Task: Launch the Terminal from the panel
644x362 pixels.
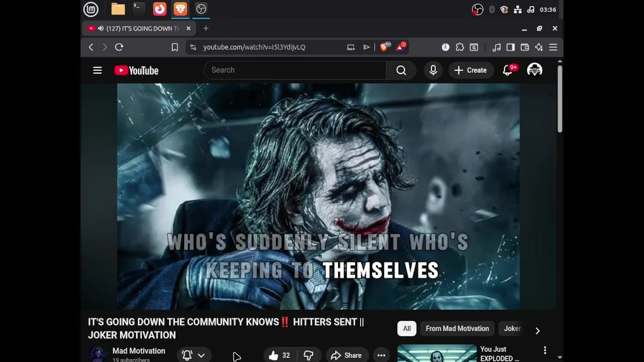Action: click(139, 9)
